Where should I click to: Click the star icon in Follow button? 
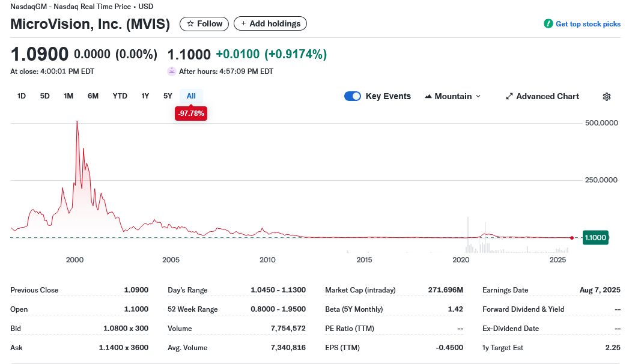[x=190, y=24]
